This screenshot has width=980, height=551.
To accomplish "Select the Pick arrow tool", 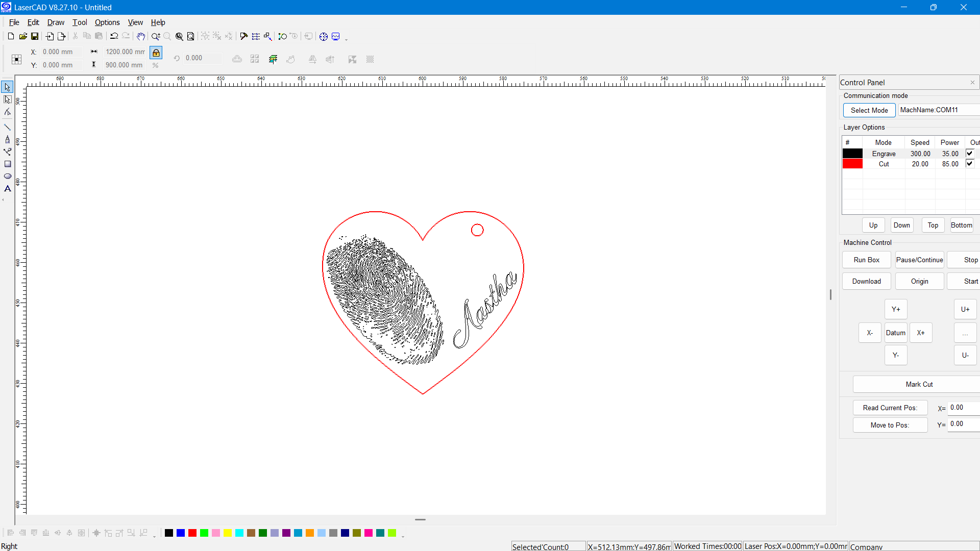I will [7, 87].
